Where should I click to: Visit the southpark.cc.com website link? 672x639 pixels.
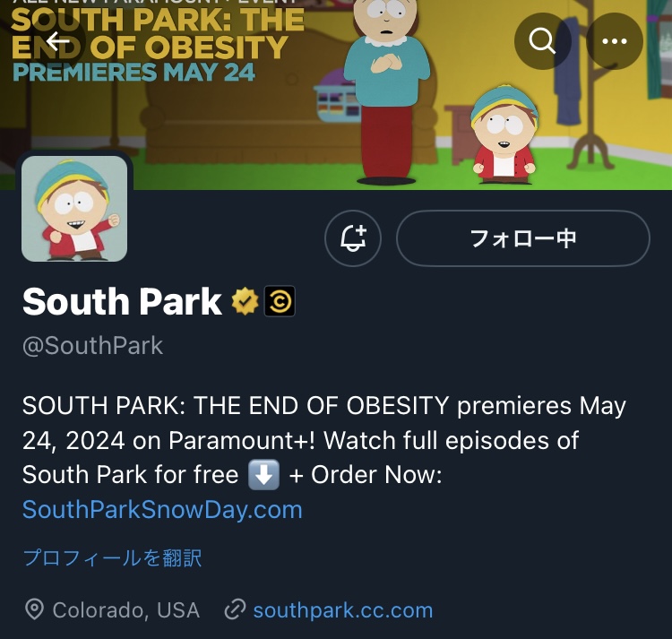[343, 609]
